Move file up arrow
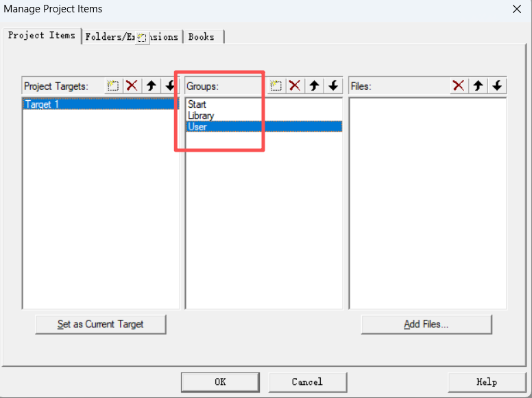This screenshot has width=532, height=398. (478, 86)
